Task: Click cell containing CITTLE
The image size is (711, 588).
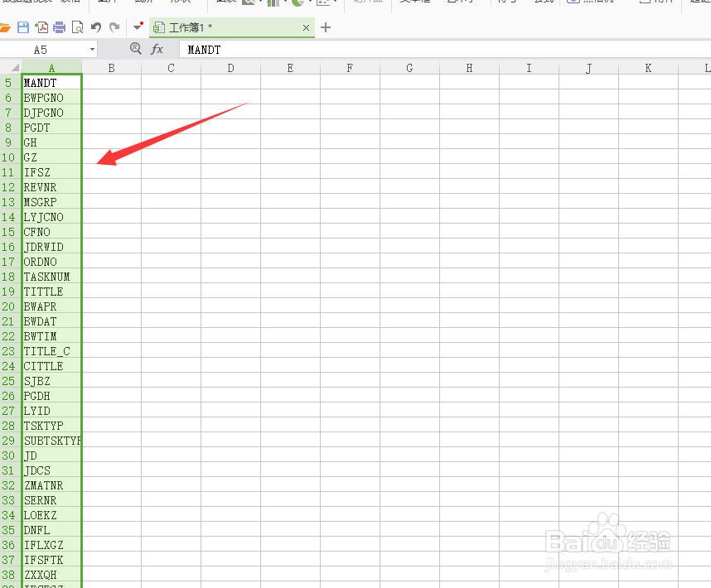Action: pyautogui.click(x=51, y=366)
